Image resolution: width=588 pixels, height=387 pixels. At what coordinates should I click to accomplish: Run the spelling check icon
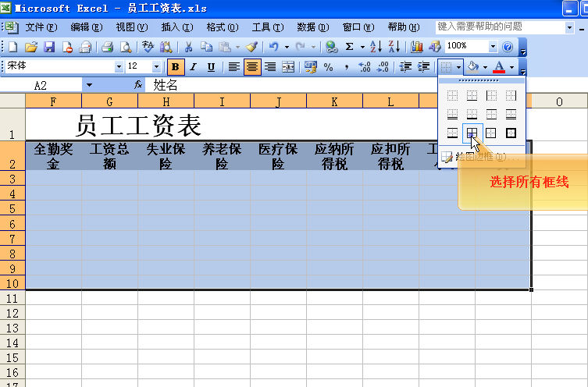148,47
